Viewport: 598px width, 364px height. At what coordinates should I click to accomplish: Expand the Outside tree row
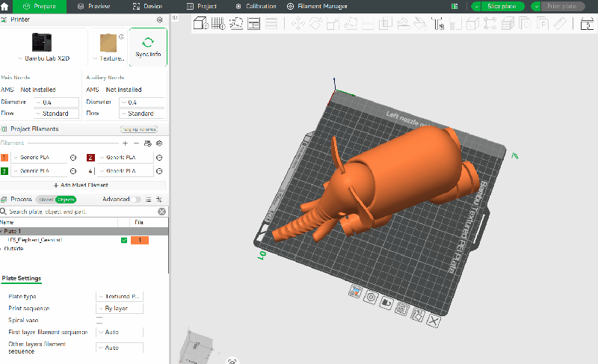point(1,248)
